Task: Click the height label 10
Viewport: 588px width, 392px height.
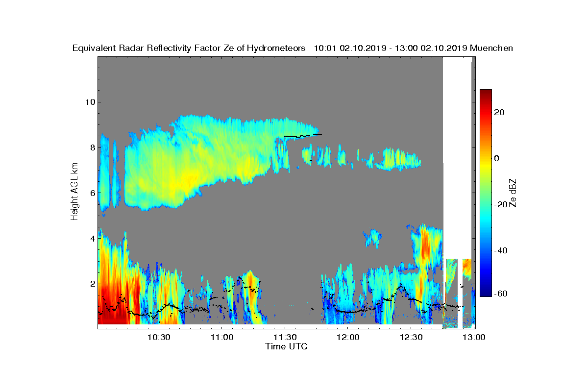Action: click(x=89, y=102)
